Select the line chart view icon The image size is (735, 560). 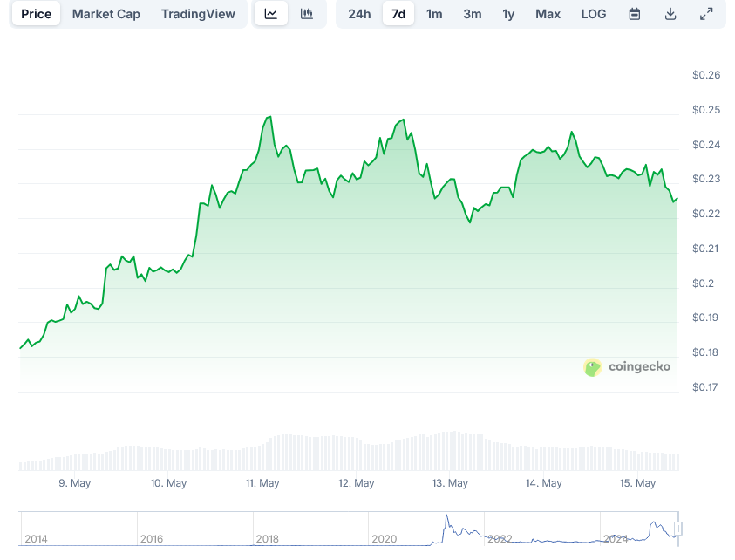coord(271,13)
